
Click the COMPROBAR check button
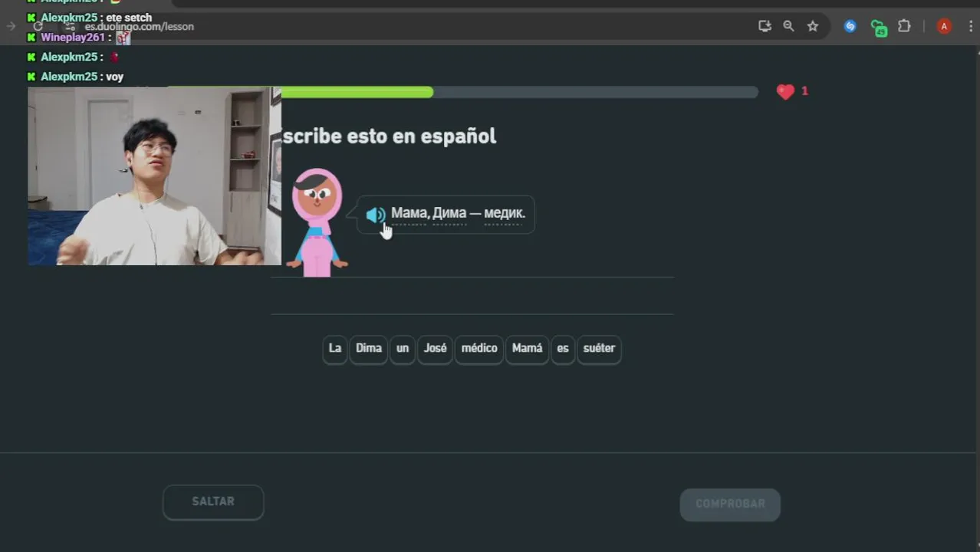(730, 504)
